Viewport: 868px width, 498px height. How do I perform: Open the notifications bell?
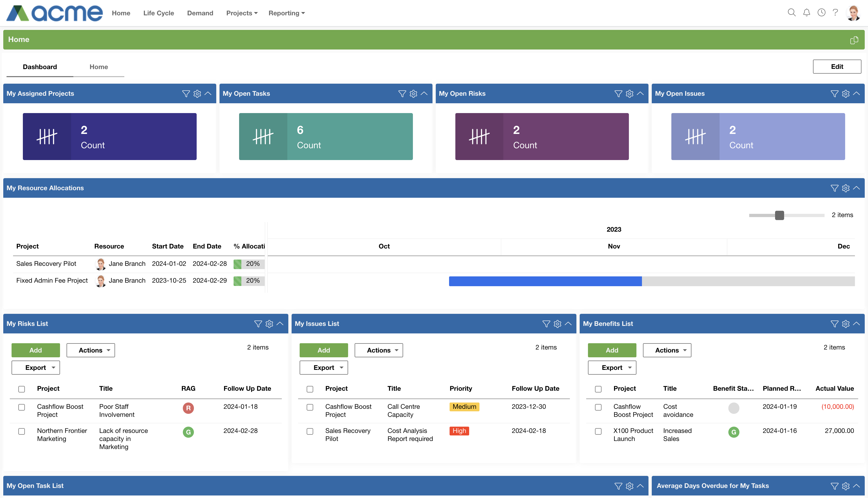[x=806, y=13]
